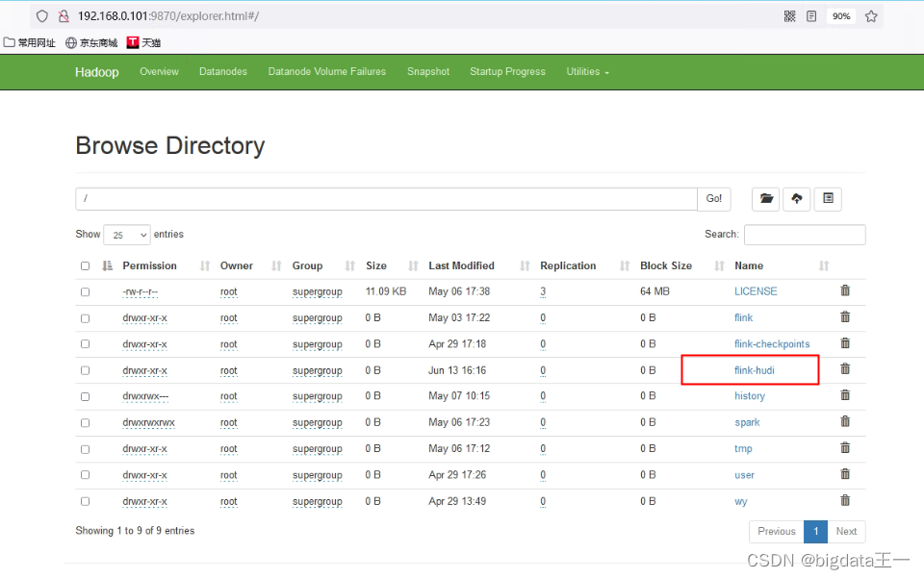This screenshot has width=924, height=579.
Task: Open the spark directory link
Action: coord(747,422)
